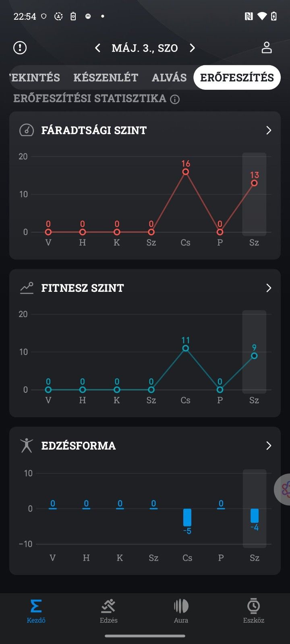The width and height of the screenshot is (290, 644).
Task: Tap the Thursday -5 Edzésforma bar
Action: [x=187, y=517]
